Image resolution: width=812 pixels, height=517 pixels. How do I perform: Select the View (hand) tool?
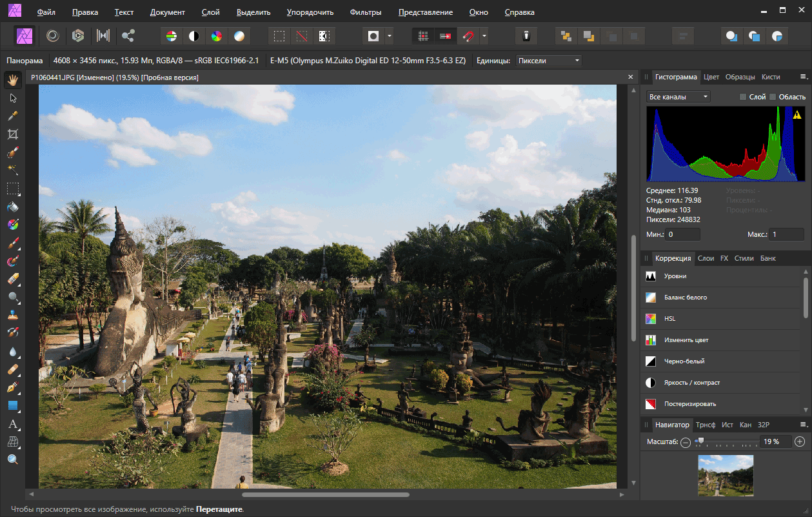coord(12,81)
